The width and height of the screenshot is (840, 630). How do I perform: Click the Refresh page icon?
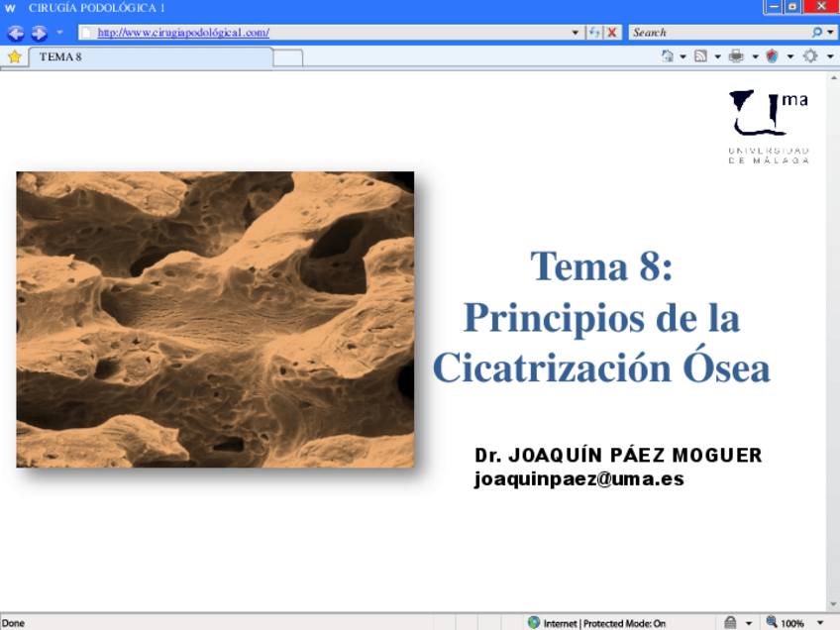point(594,33)
